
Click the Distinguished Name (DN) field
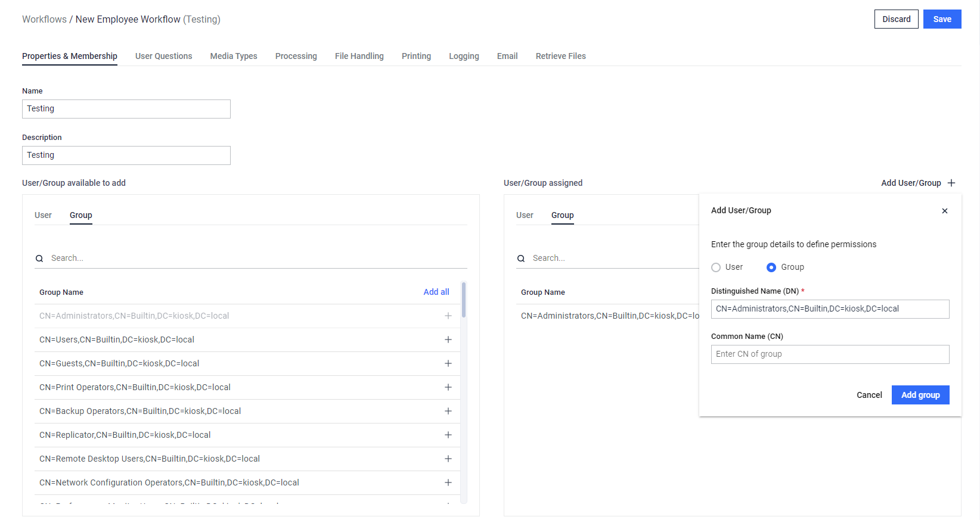click(x=830, y=309)
